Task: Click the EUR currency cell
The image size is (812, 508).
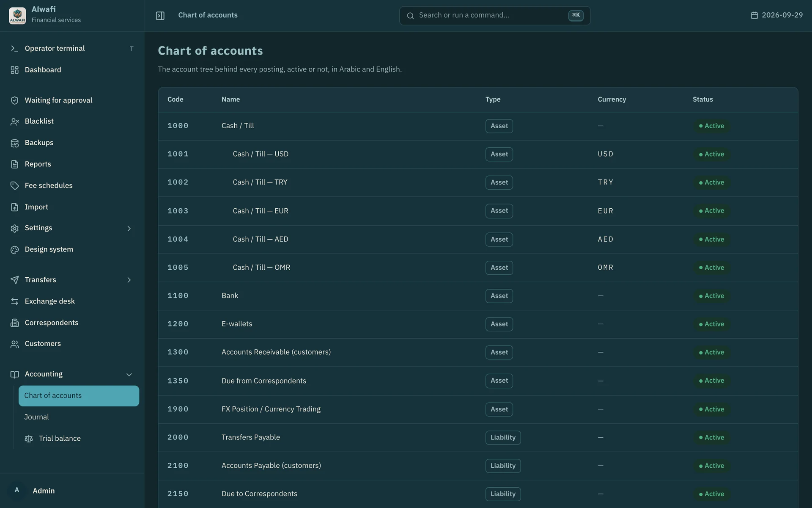Action: (x=605, y=211)
